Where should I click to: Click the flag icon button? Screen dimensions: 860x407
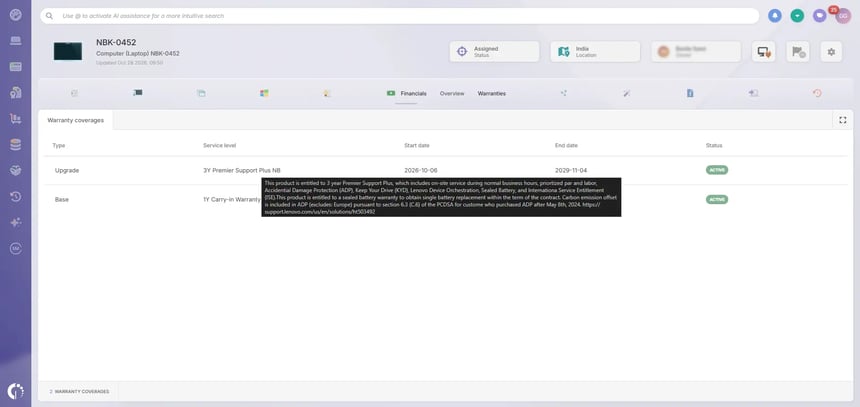(797, 52)
